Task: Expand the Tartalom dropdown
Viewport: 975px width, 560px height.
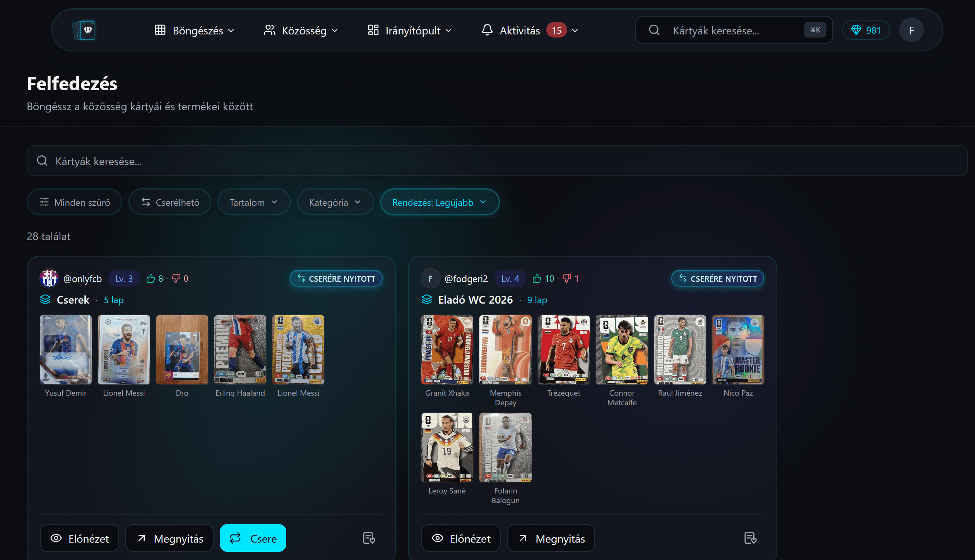Action: (254, 202)
